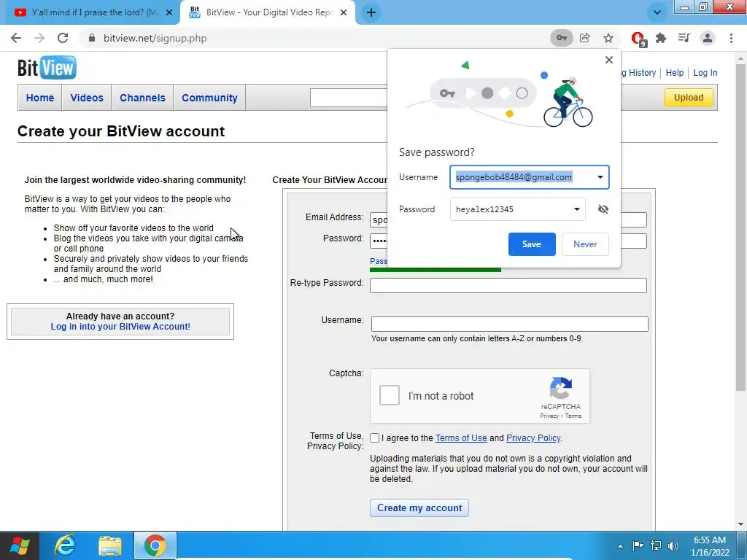Image resolution: width=747 pixels, height=560 pixels.
Task: Click the yellow Upload button
Action: point(689,98)
